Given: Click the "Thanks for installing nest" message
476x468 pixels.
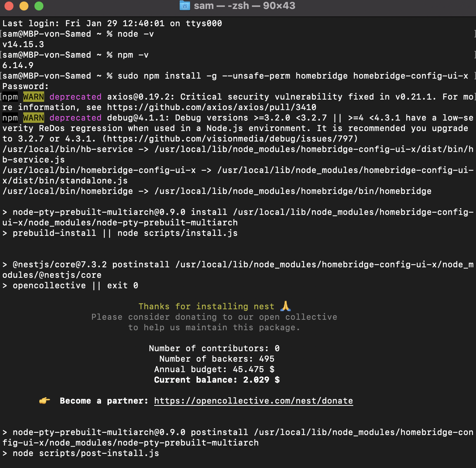Looking at the screenshot, I should pos(206,306).
